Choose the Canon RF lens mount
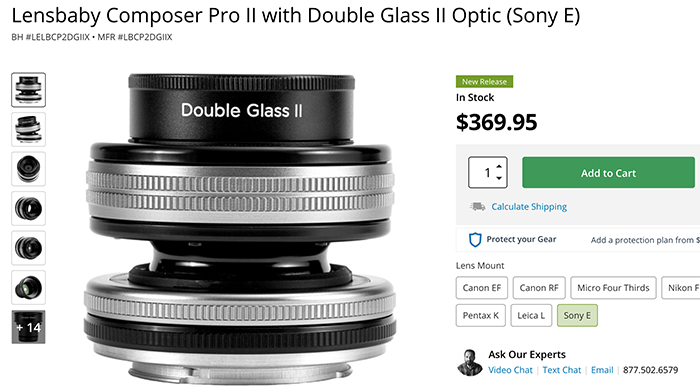Image resolution: width=700 pixels, height=390 pixels. (539, 288)
